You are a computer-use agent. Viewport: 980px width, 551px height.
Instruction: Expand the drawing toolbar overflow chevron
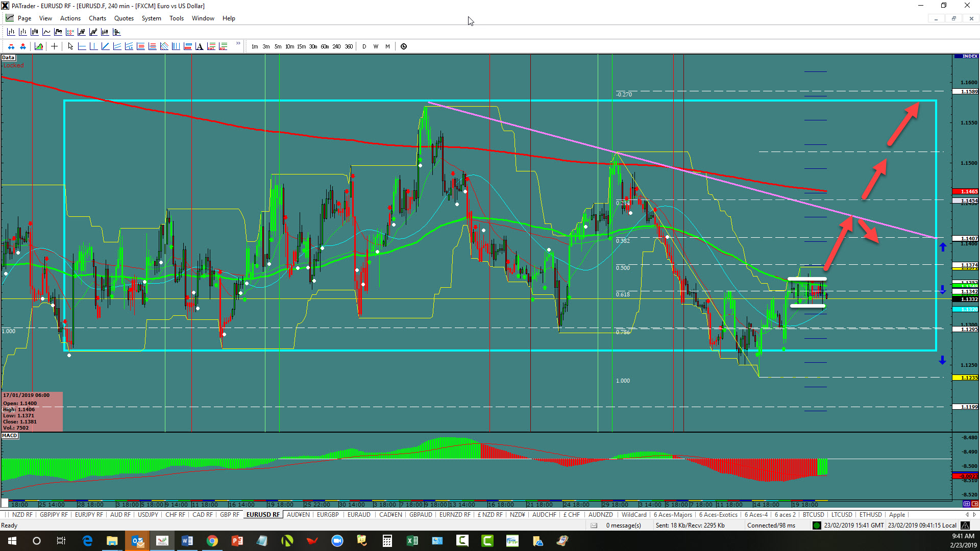pyautogui.click(x=238, y=44)
